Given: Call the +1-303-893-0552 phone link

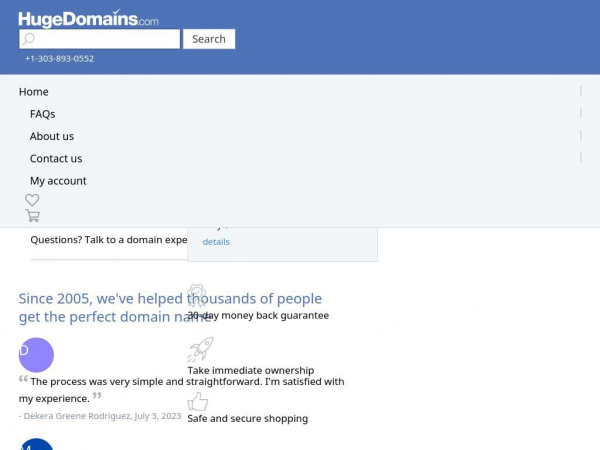Looking at the screenshot, I should (x=59, y=59).
